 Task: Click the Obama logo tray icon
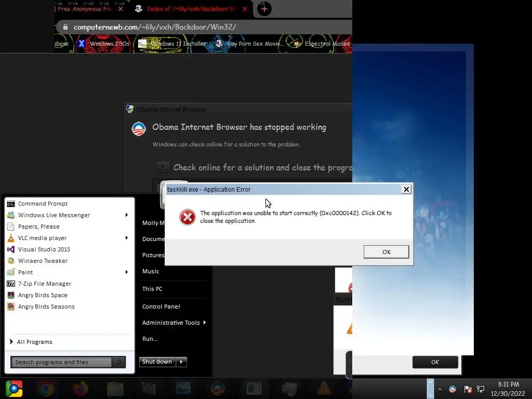coord(453,389)
